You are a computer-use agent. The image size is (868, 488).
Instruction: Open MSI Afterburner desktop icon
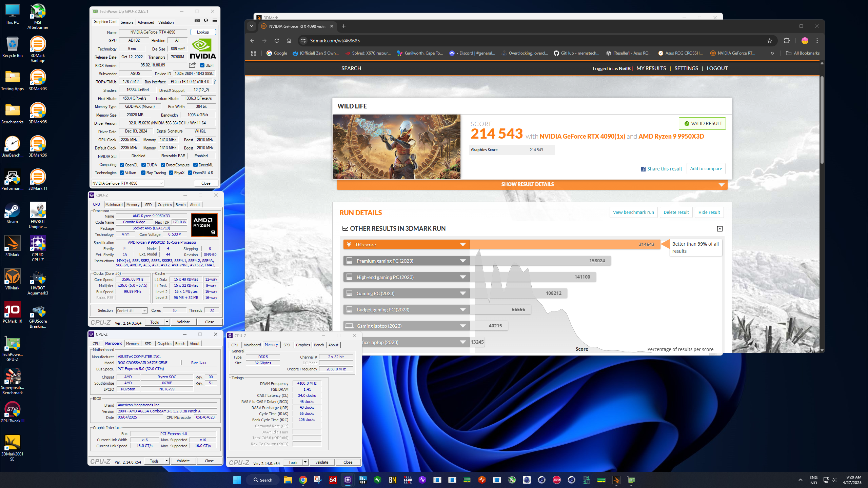[38, 17]
